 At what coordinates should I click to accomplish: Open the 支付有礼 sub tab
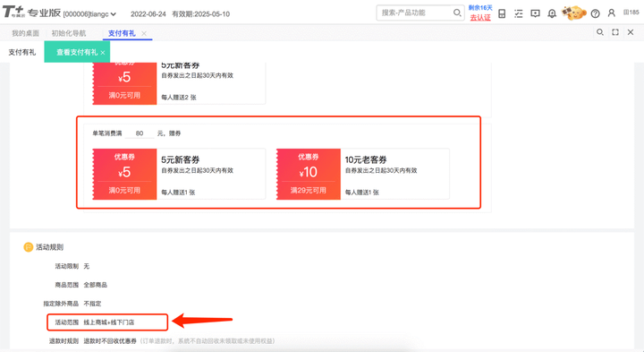(x=22, y=52)
